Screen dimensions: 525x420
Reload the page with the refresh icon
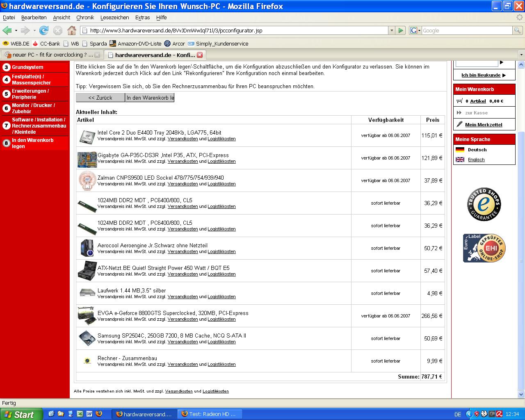tap(44, 30)
